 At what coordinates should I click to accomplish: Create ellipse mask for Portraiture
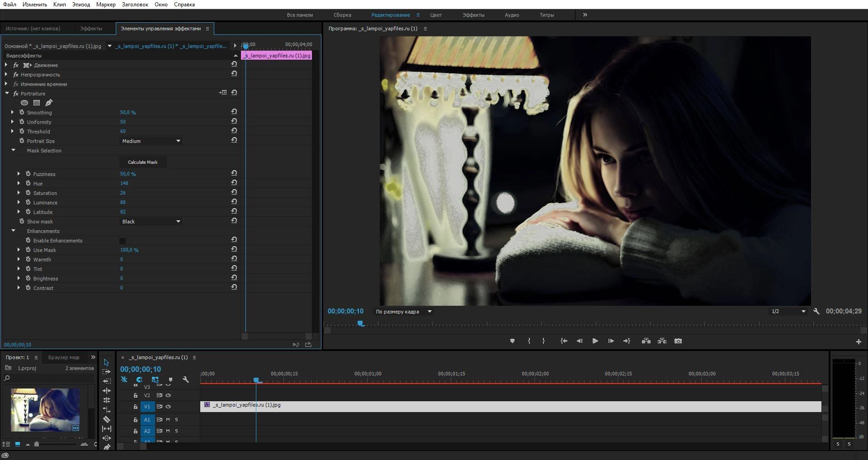(x=24, y=103)
